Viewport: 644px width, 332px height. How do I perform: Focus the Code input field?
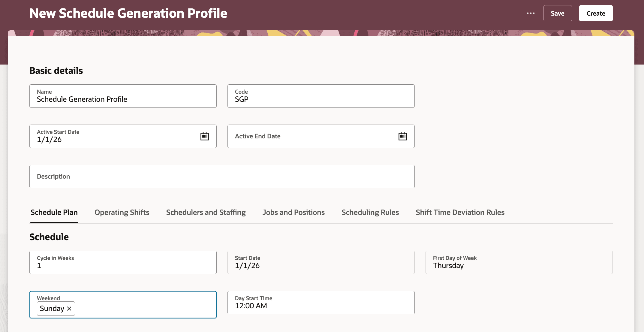click(x=321, y=96)
